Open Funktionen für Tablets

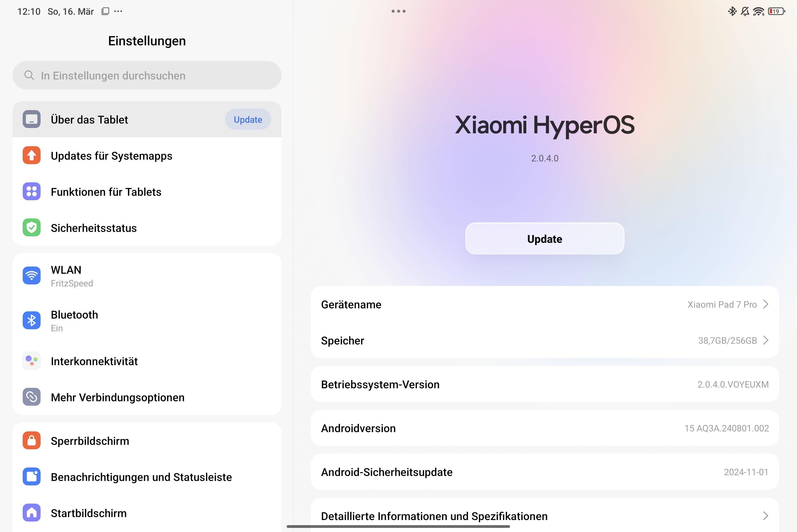[147, 192]
